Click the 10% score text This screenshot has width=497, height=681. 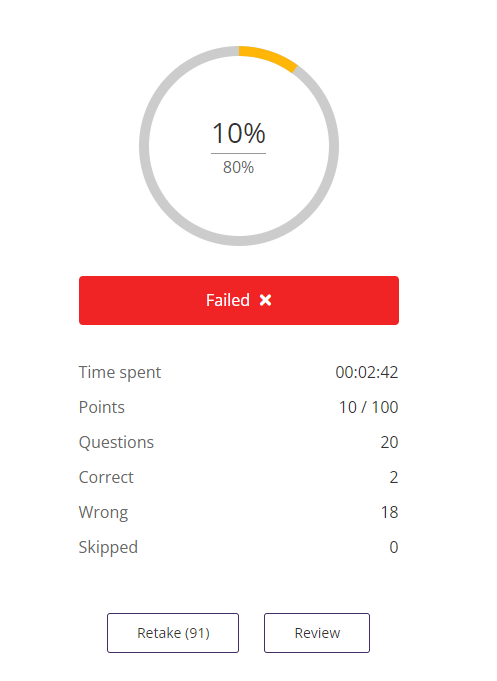[239, 133]
